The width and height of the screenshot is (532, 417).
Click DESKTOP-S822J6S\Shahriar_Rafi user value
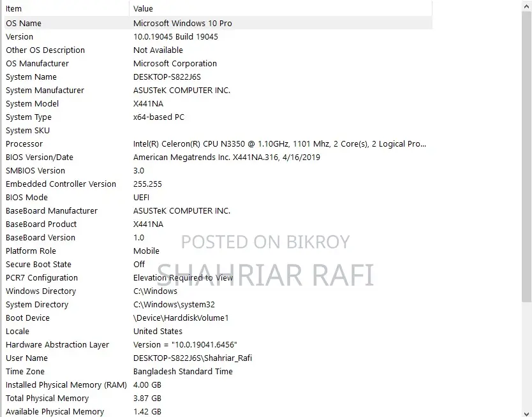[193, 358]
